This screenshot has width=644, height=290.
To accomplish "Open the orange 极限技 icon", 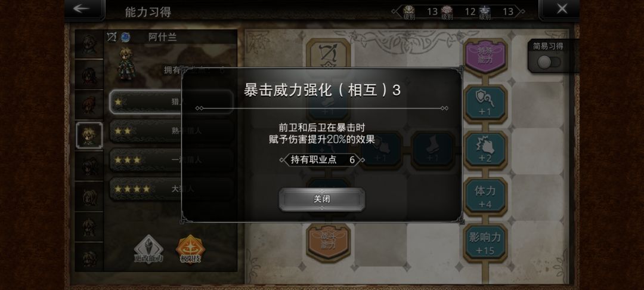I will tap(190, 249).
